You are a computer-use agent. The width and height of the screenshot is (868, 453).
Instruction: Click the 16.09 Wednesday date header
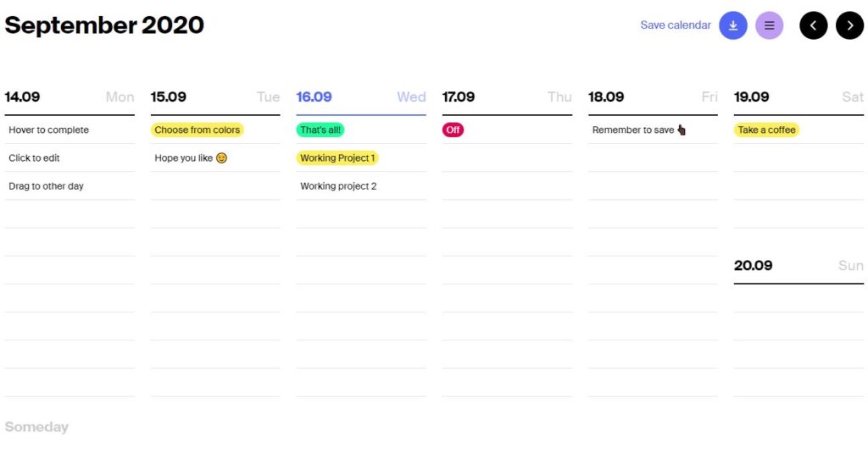[314, 97]
